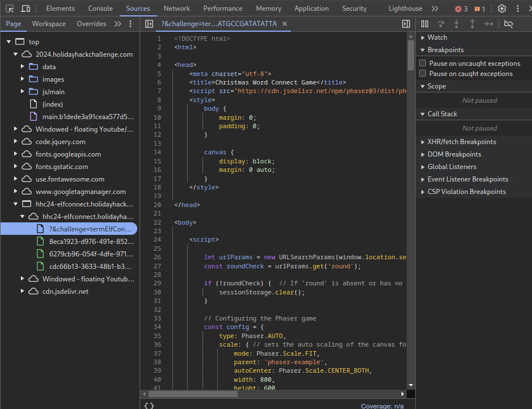
Task: Open DevTools settings gear
Action: (502, 9)
